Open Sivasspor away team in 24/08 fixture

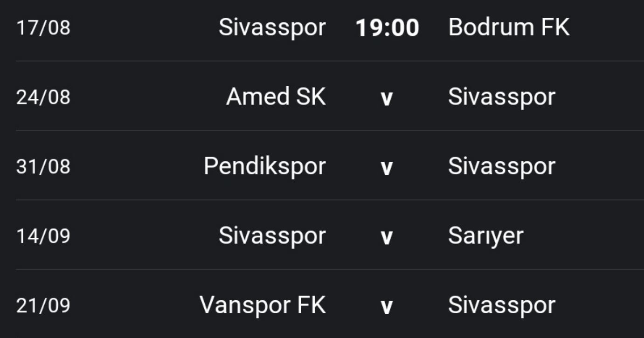(x=502, y=97)
